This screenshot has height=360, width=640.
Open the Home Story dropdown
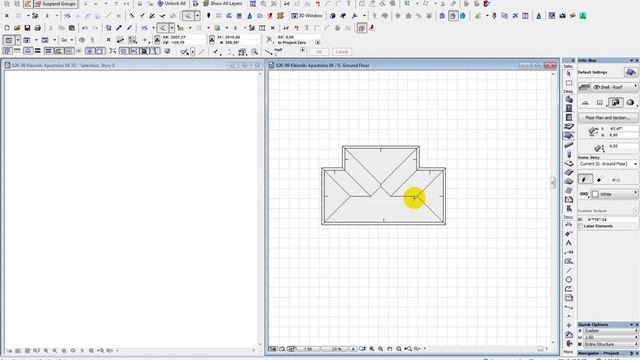point(608,164)
